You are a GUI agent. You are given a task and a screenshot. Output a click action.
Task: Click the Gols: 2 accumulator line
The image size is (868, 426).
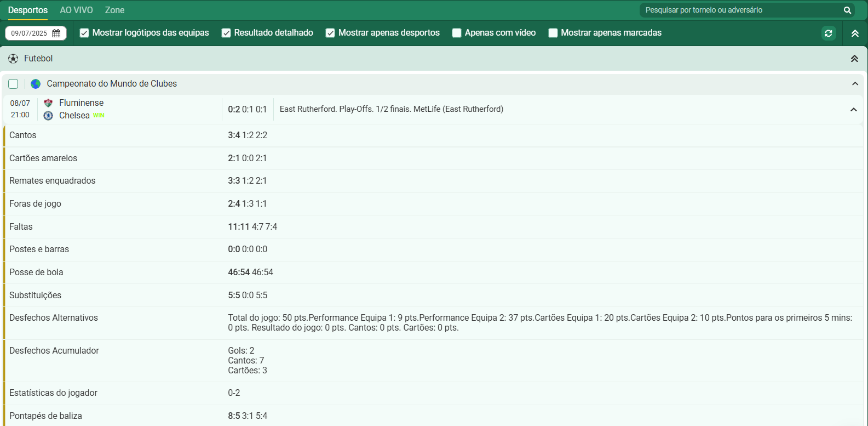point(241,351)
